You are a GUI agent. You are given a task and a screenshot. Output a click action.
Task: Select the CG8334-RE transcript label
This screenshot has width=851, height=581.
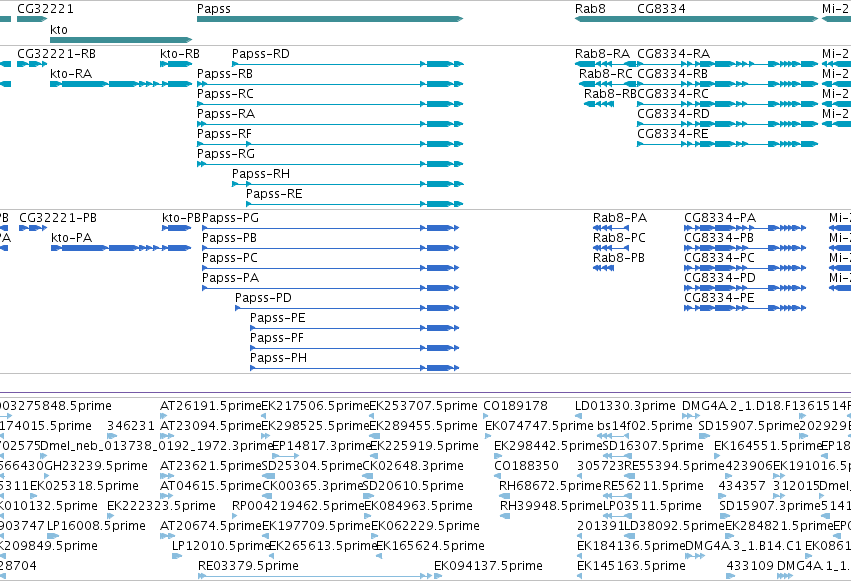click(672, 134)
